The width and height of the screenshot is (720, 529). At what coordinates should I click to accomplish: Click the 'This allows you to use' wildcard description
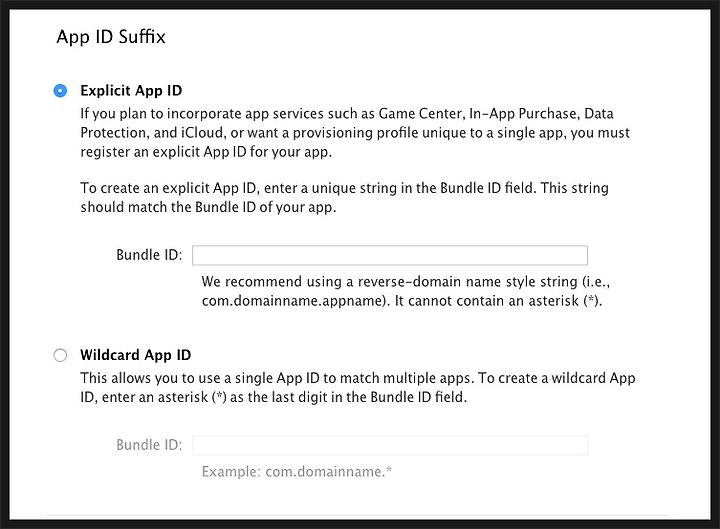point(358,388)
